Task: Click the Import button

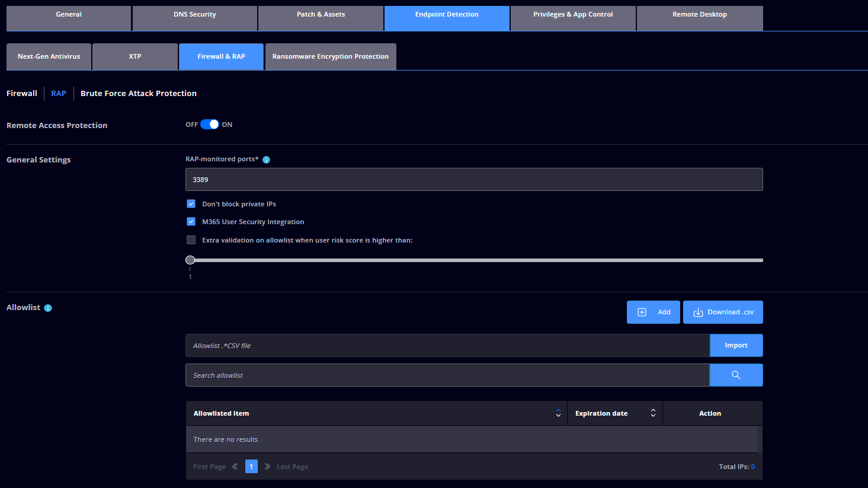Action: [x=736, y=345]
